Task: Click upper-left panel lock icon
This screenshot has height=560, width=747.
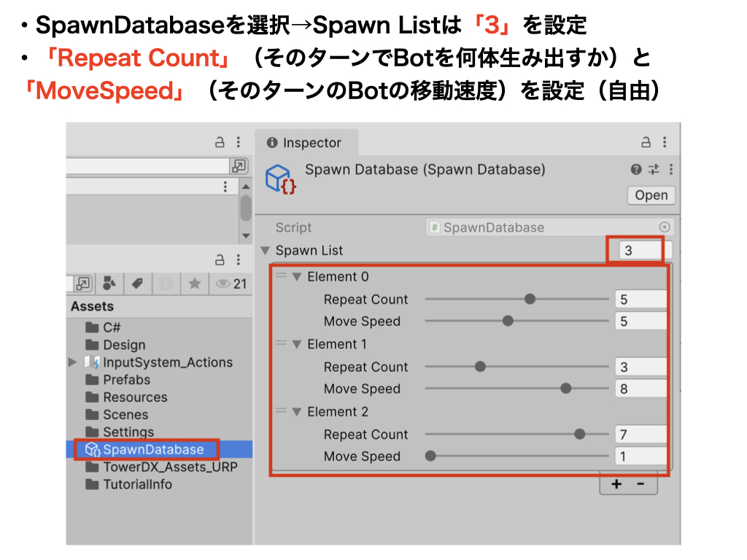Action: (220, 142)
